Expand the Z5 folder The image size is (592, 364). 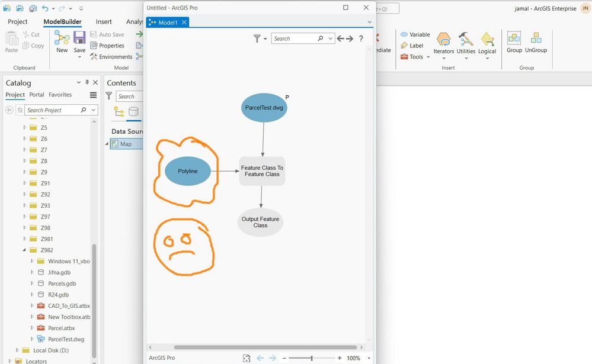24,127
